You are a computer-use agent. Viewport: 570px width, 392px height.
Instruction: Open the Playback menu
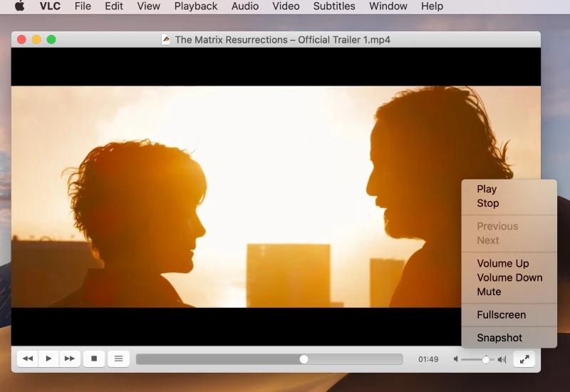(x=195, y=6)
